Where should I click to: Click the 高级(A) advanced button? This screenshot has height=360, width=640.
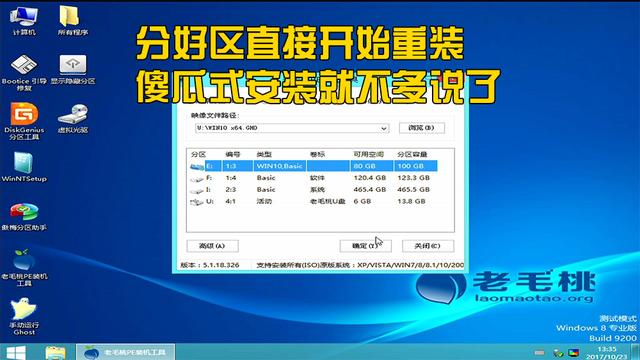click(x=212, y=246)
